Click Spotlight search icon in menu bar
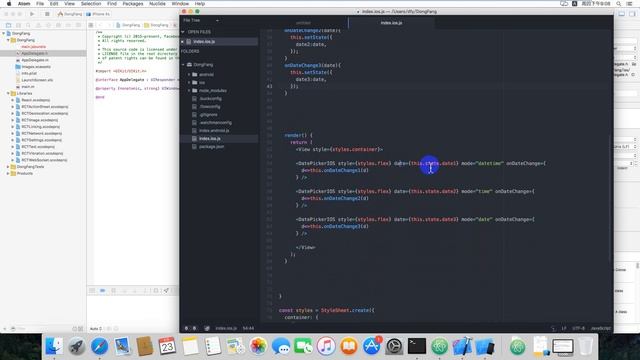Viewport: 640px width, 360px height. (x=619, y=4)
